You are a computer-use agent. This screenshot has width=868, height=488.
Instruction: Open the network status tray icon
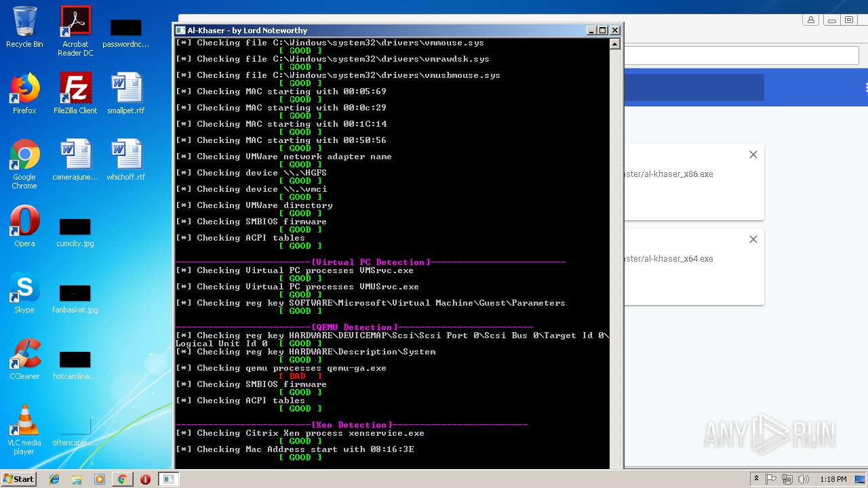coord(787,479)
